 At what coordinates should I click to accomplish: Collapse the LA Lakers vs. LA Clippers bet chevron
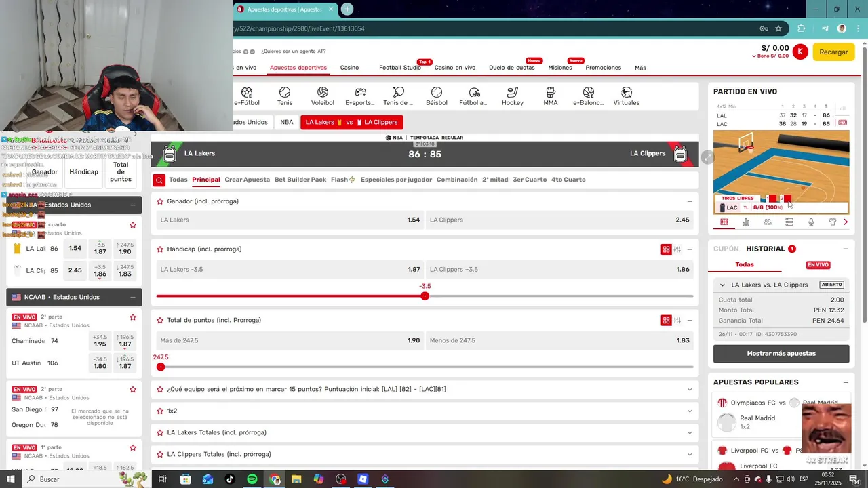[722, 285]
